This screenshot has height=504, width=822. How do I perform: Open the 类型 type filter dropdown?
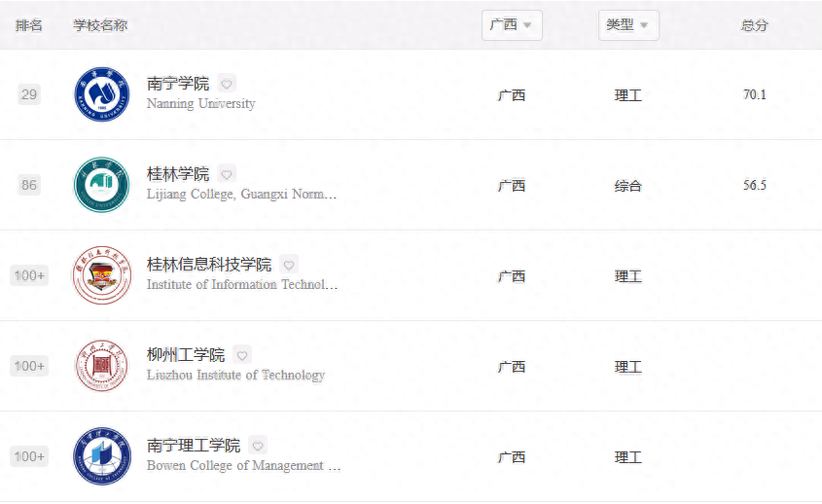(x=628, y=25)
